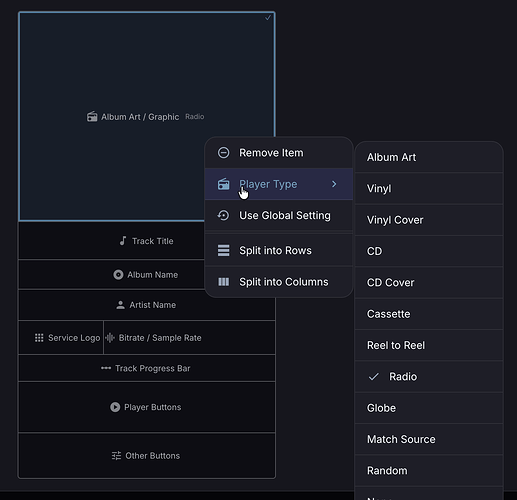
Task: Select the Track Progress Bar row
Action: [x=147, y=368]
